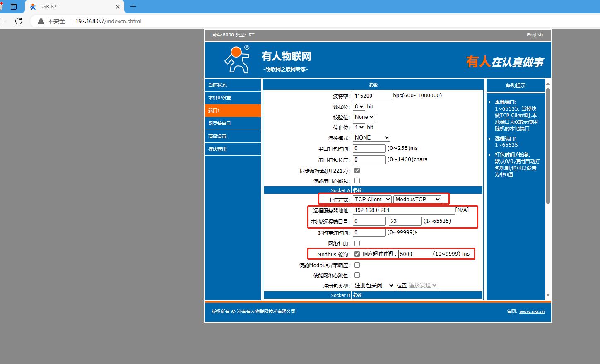Click the tab actions icon at top left

14,7
